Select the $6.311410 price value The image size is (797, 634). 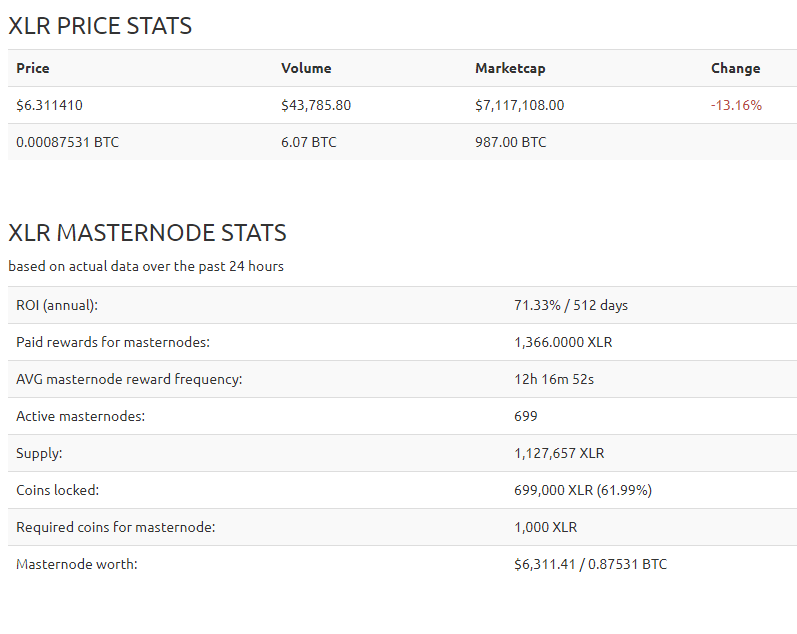(49, 105)
